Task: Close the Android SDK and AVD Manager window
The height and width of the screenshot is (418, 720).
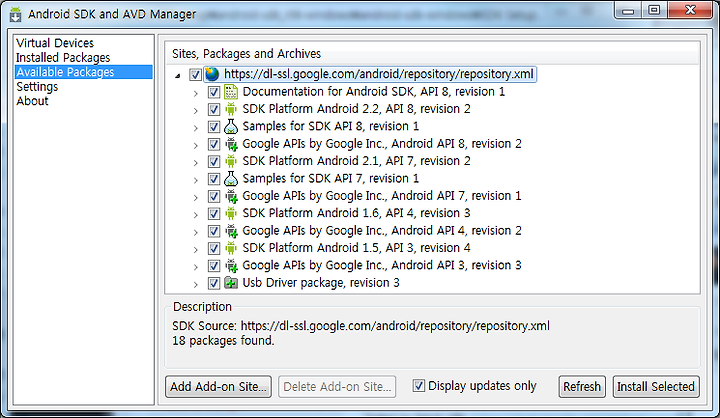Action: coord(690,10)
